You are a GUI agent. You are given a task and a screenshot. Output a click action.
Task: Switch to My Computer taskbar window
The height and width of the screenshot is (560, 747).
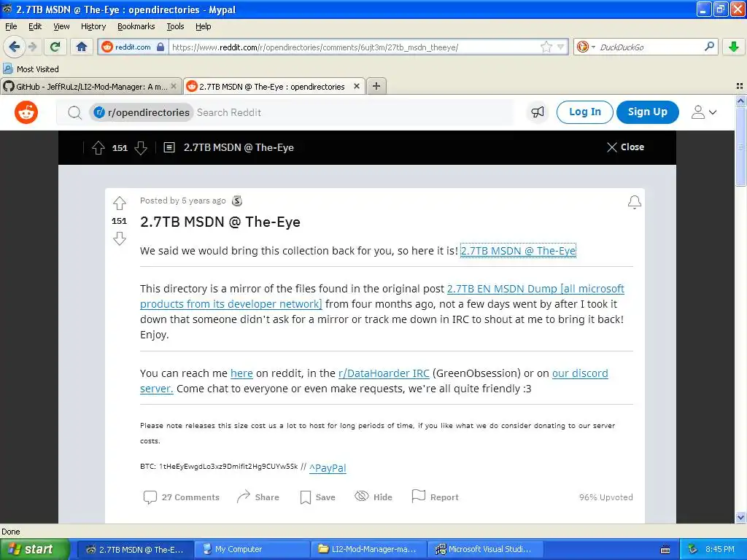point(252,549)
